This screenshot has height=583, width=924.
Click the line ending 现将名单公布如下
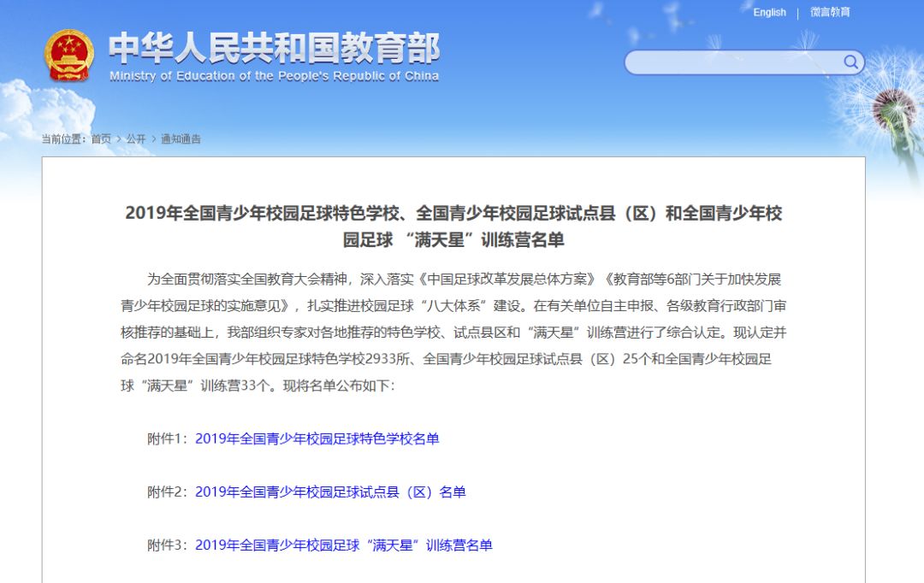click(x=258, y=386)
